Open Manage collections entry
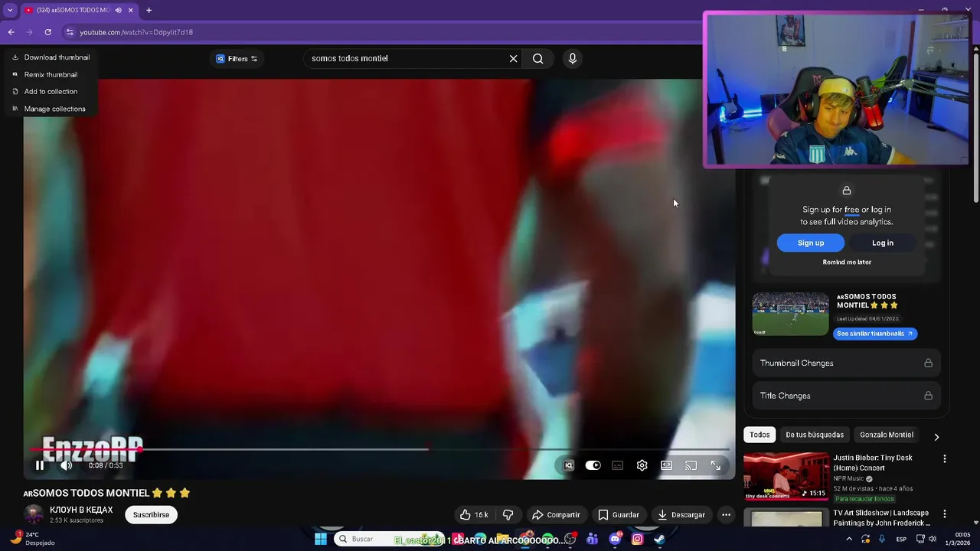Screen dimensions: 980x551 49,109
